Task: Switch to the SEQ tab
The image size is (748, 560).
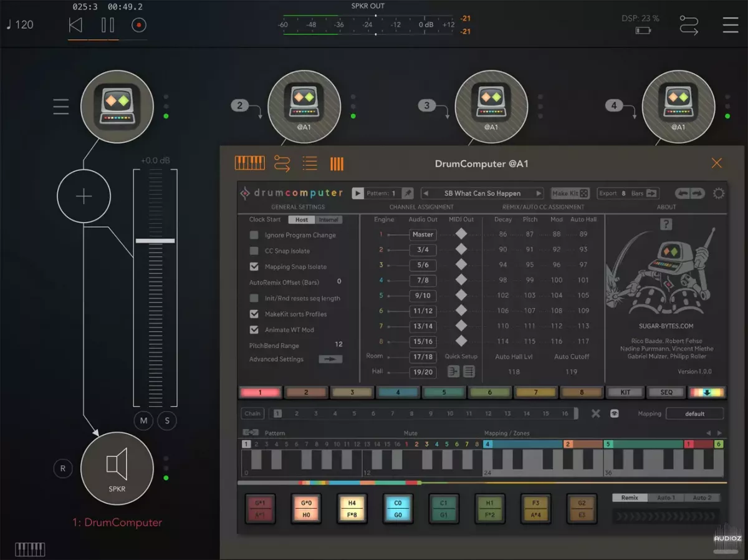Action: pyautogui.click(x=666, y=392)
